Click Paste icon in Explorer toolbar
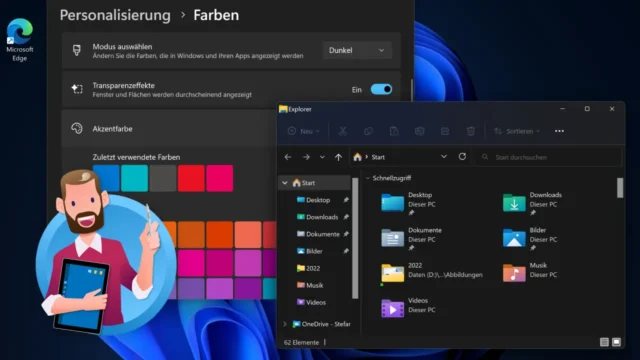This screenshot has height=360, width=640. tap(394, 131)
